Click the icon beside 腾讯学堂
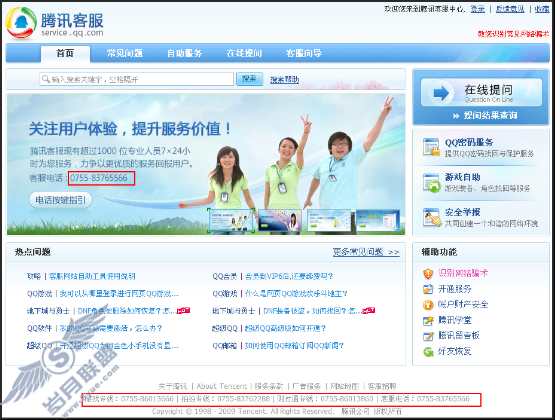 tap(428, 321)
